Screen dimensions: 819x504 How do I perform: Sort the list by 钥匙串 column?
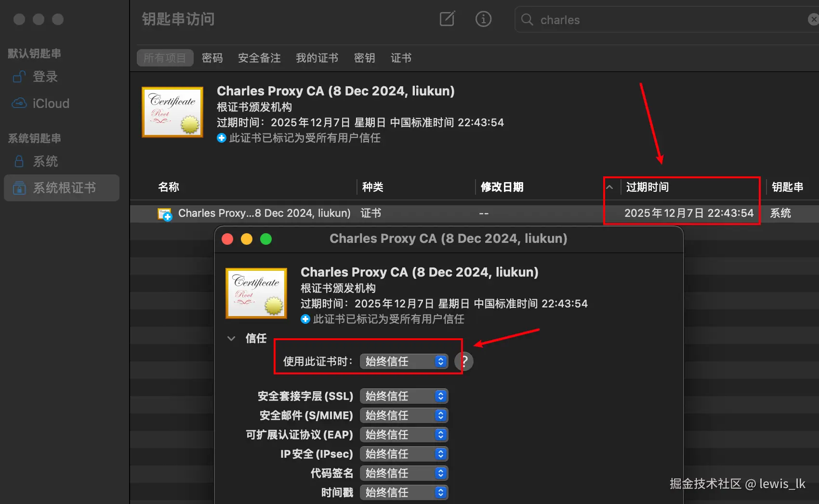(x=787, y=187)
